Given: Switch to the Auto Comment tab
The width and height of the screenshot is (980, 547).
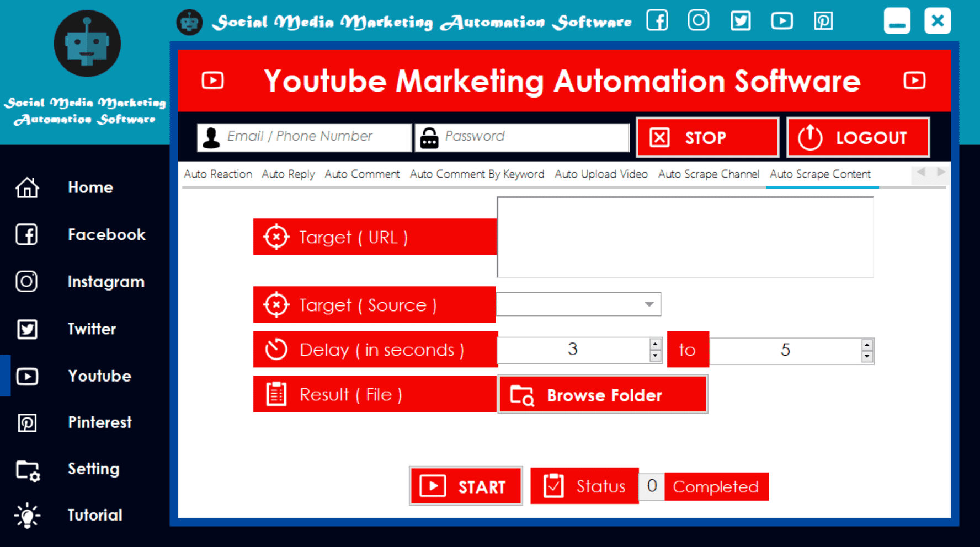Looking at the screenshot, I should (x=362, y=174).
